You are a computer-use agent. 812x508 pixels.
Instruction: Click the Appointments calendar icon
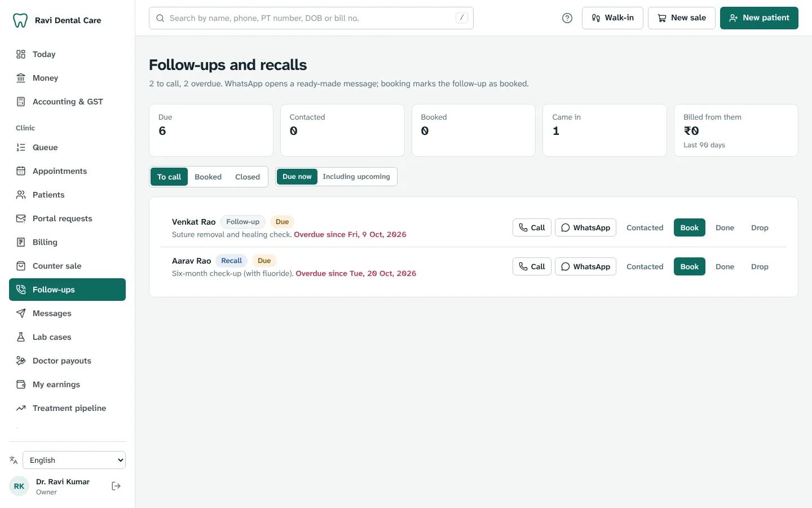click(21, 171)
